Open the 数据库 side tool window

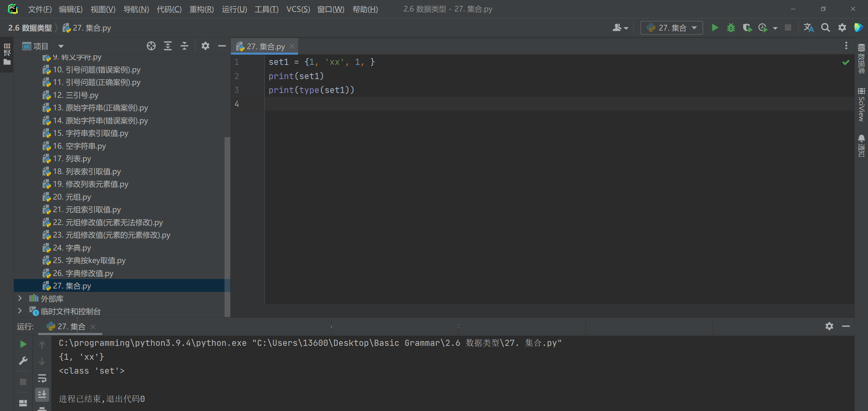(x=861, y=59)
